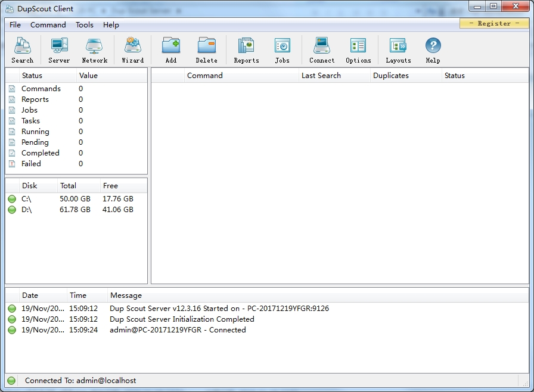Click the icon beside Pending status row
534x392 pixels.
click(12, 142)
